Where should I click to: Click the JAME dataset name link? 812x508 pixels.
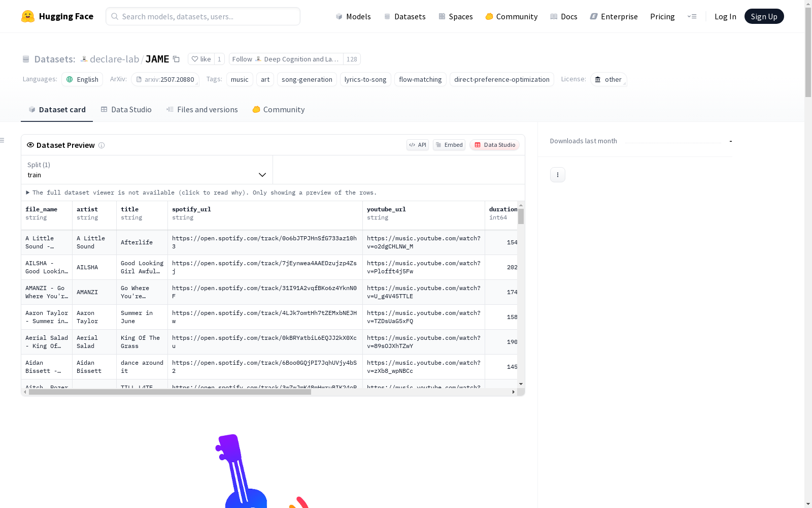[157, 59]
